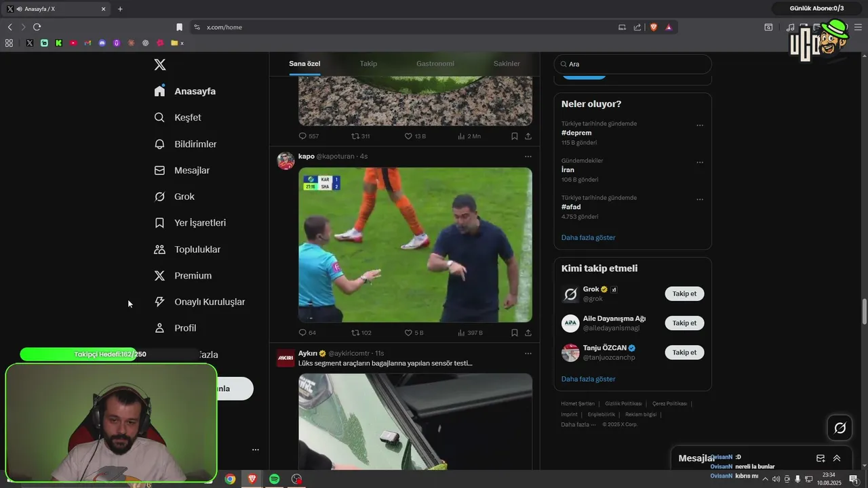Viewport: 868px width, 488px height.
Task: Open Brave Shields icon
Action: tap(654, 27)
